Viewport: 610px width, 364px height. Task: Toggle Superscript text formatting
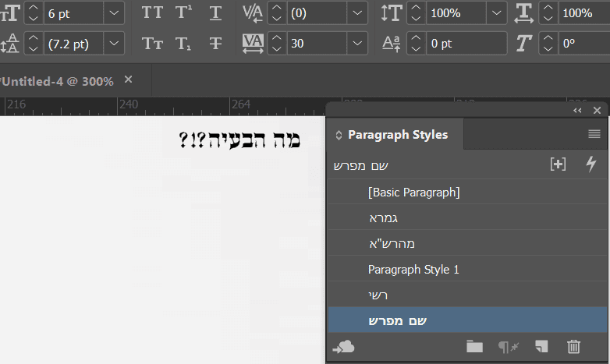184,13
